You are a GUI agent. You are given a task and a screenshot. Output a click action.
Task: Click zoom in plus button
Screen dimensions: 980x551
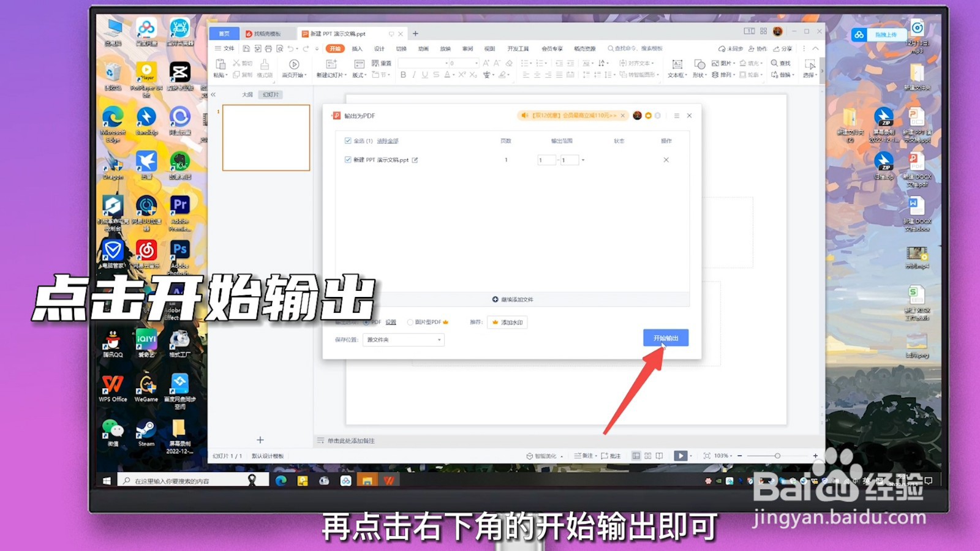815,456
